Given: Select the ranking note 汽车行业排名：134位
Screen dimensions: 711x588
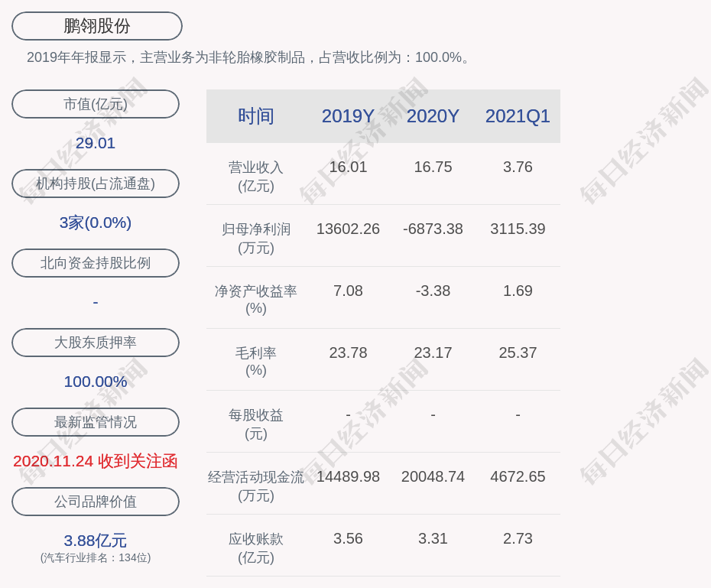Looking at the screenshot, I should click(96, 557).
